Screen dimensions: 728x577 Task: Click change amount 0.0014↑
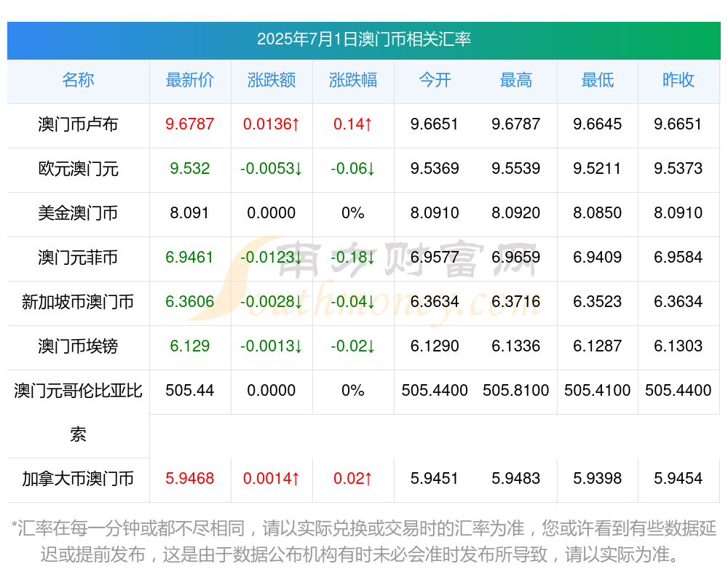click(x=272, y=478)
